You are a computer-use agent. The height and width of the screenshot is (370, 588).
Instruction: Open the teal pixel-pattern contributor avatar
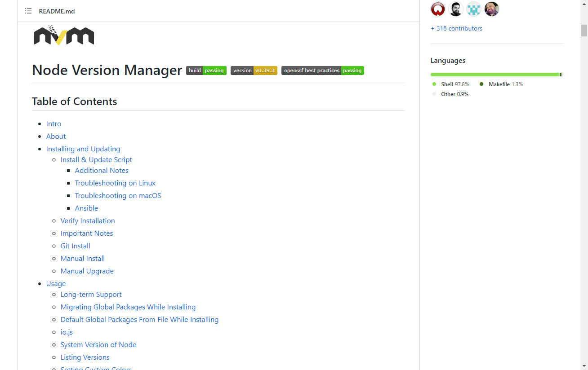point(474,9)
